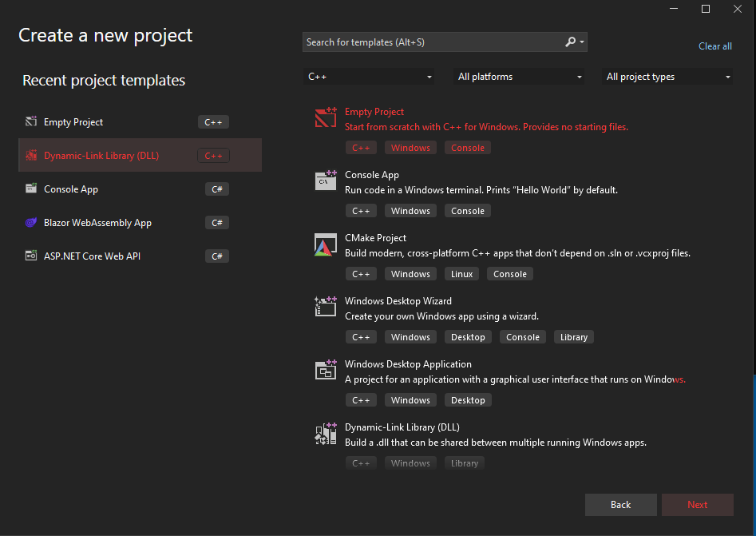This screenshot has width=756, height=536.
Task: Click the Windows Desktop Application icon
Action: [326, 370]
